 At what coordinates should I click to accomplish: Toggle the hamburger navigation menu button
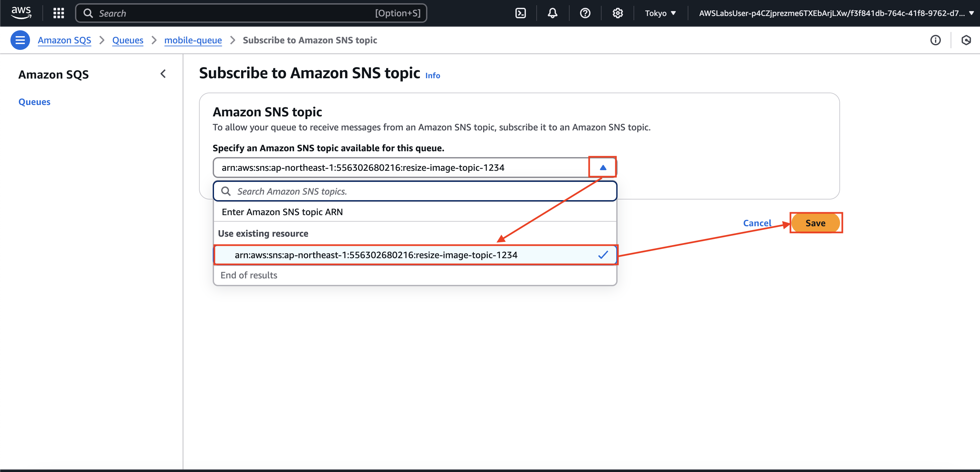[20, 40]
